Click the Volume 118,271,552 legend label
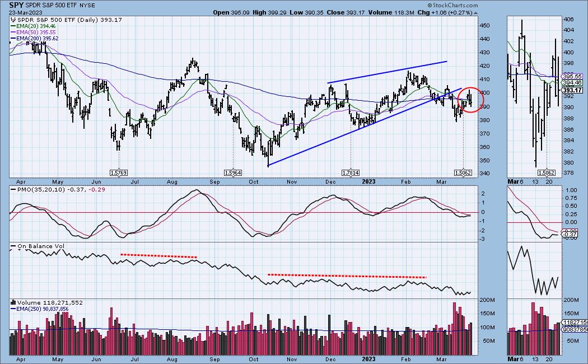This screenshot has width=588, height=364. tap(50, 302)
